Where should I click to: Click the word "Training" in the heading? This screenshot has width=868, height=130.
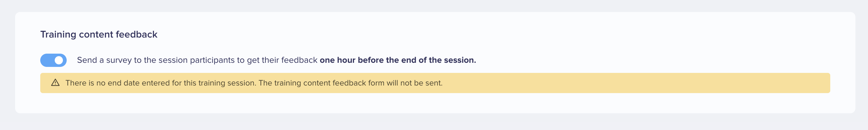click(x=58, y=34)
